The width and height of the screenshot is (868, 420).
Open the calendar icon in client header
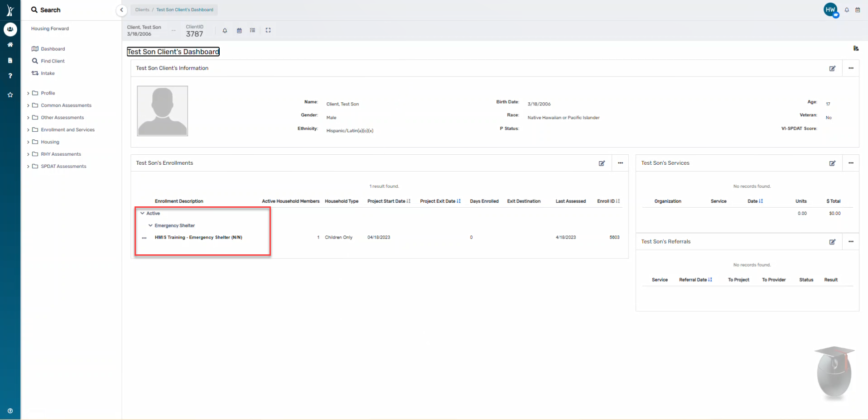pos(239,30)
